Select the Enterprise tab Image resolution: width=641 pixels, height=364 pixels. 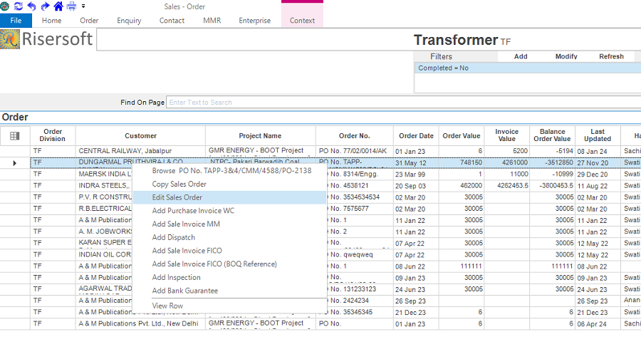click(255, 21)
